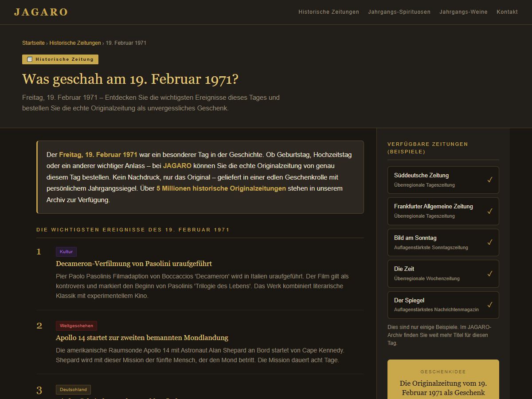532x399 pixels.
Task: Click the Kultur category tag
Action: (66, 252)
